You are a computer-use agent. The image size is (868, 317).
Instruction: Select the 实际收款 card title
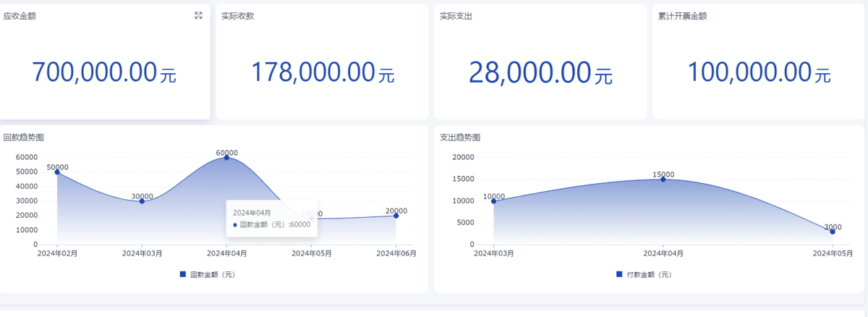pyautogui.click(x=238, y=15)
